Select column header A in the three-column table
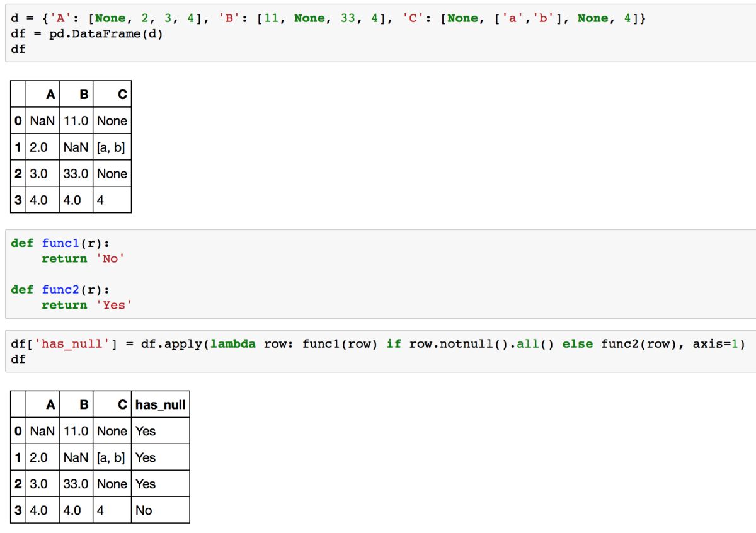 [x=42, y=95]
